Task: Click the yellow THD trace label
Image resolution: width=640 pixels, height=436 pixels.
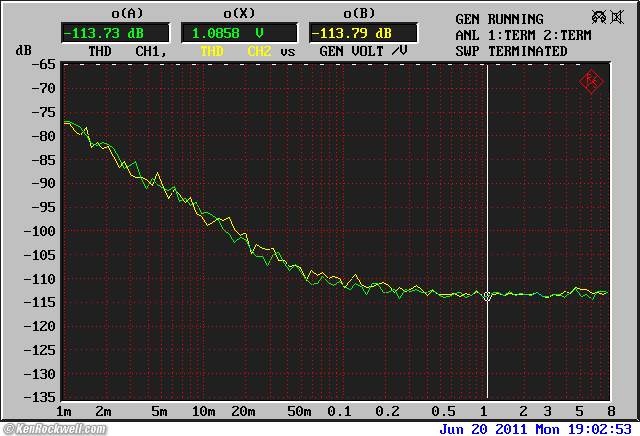Action: pyautogui.click(x=212, y=51)
